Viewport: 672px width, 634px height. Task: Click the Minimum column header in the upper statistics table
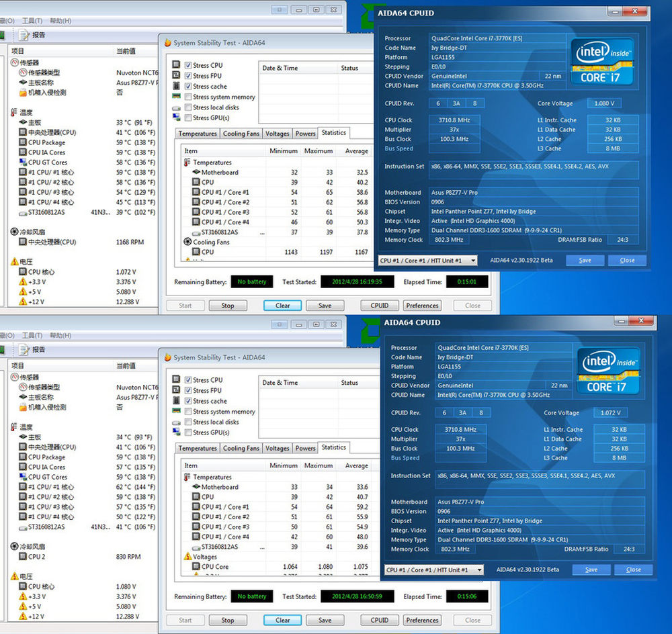[284, 151]
